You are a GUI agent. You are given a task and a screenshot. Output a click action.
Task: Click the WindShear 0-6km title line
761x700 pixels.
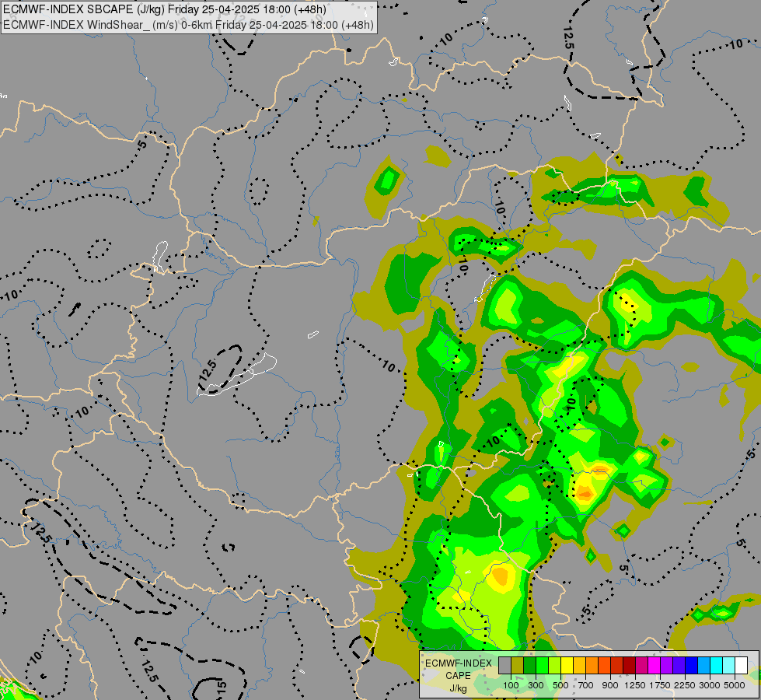(188, 25)
